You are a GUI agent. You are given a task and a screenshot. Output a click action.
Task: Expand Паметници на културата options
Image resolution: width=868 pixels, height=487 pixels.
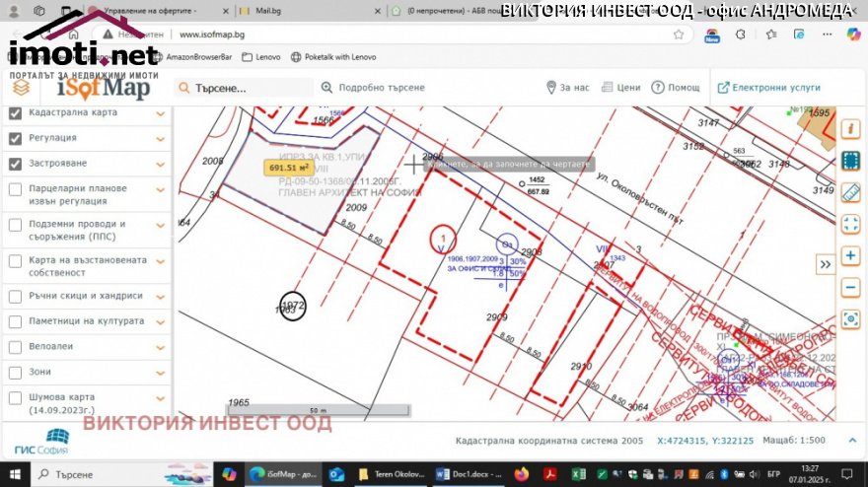161,322
